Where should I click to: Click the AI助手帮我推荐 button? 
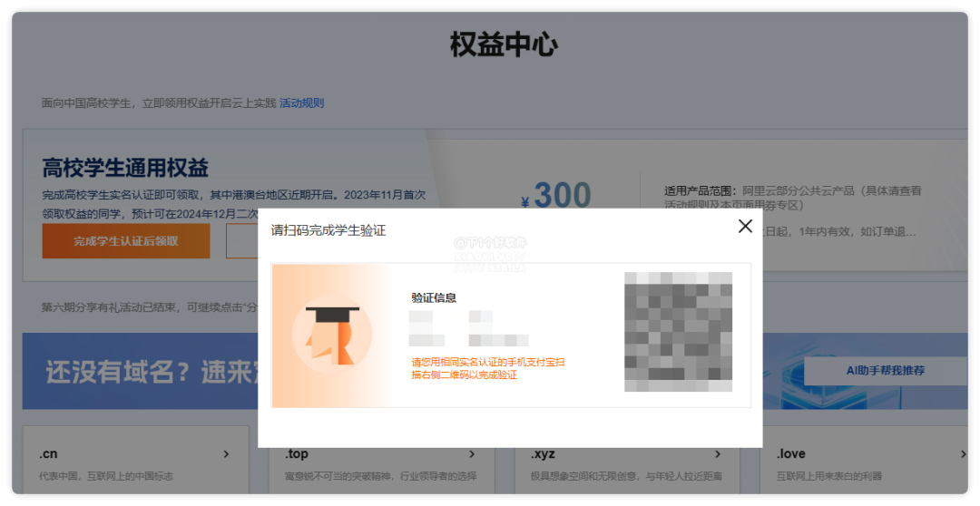tap(885, 371)
